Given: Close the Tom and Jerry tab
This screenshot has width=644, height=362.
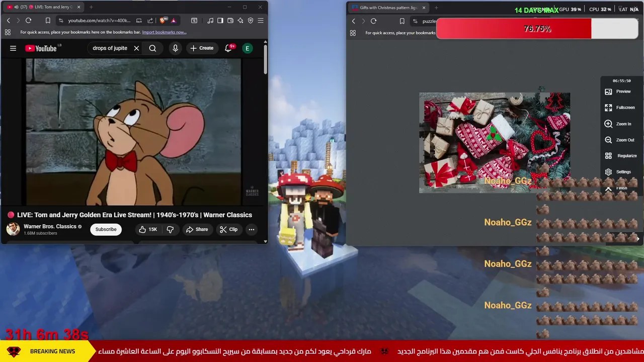Looking at the screenshot, I should click(79, 7).
